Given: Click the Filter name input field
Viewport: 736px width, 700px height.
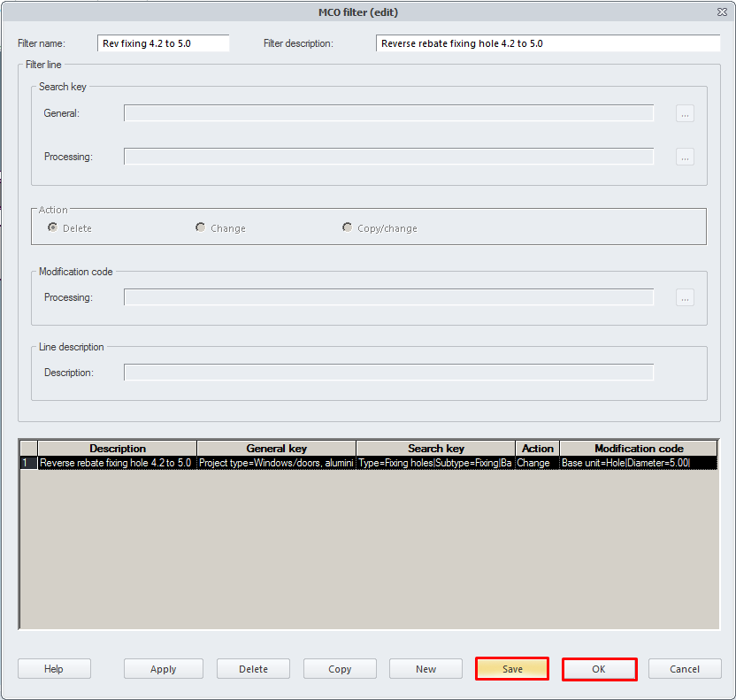Looking at the screenshot, I should (x=163, y=43).
